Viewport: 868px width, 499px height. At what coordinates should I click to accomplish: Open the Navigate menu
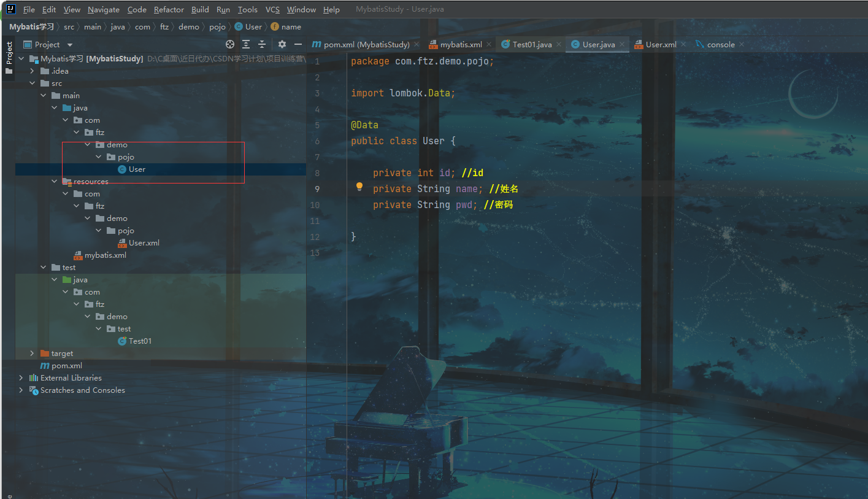104,9
